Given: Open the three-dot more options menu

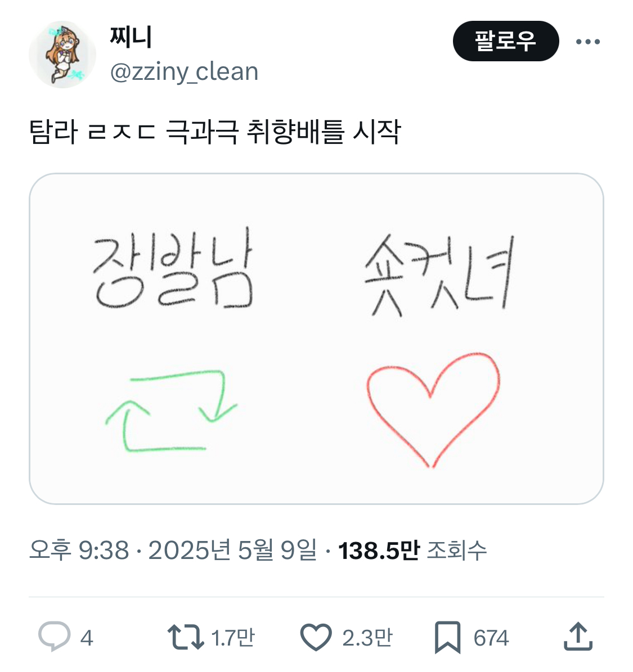Looking at the screenshot, I should 588,42.
